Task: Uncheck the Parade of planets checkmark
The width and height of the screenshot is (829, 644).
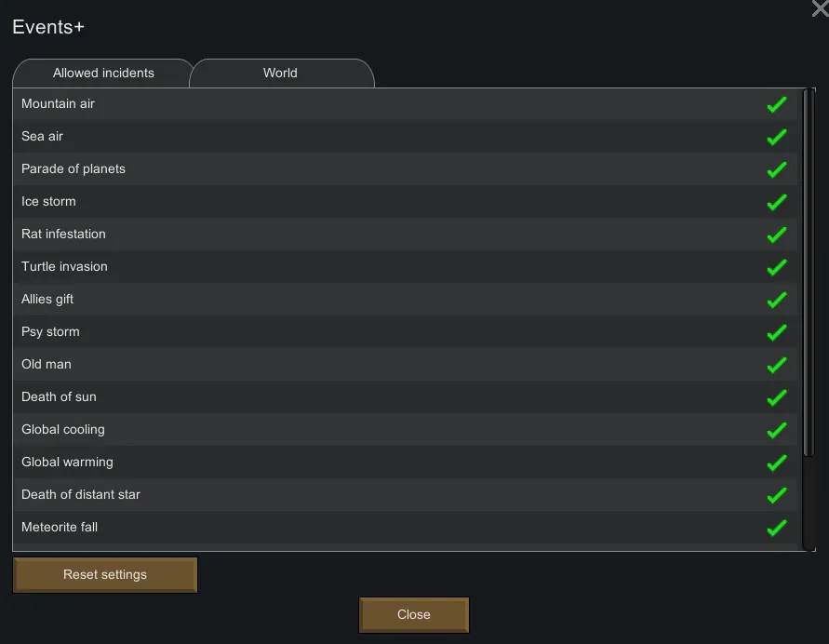Action: (x=777, y=169)
